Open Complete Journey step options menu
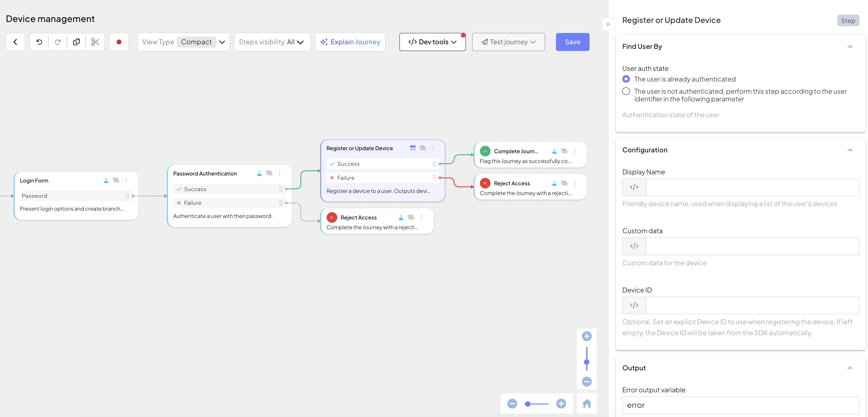 point(575,151)
